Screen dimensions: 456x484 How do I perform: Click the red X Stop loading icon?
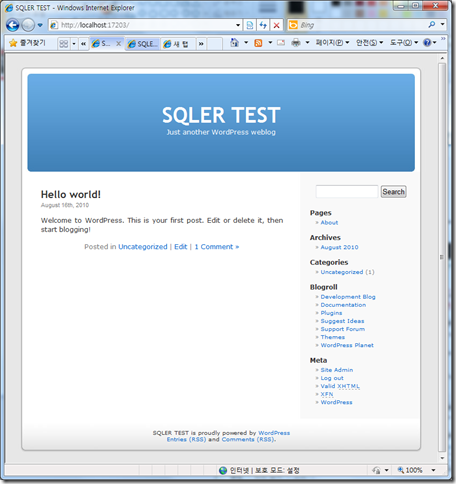[x=276, y=25]
